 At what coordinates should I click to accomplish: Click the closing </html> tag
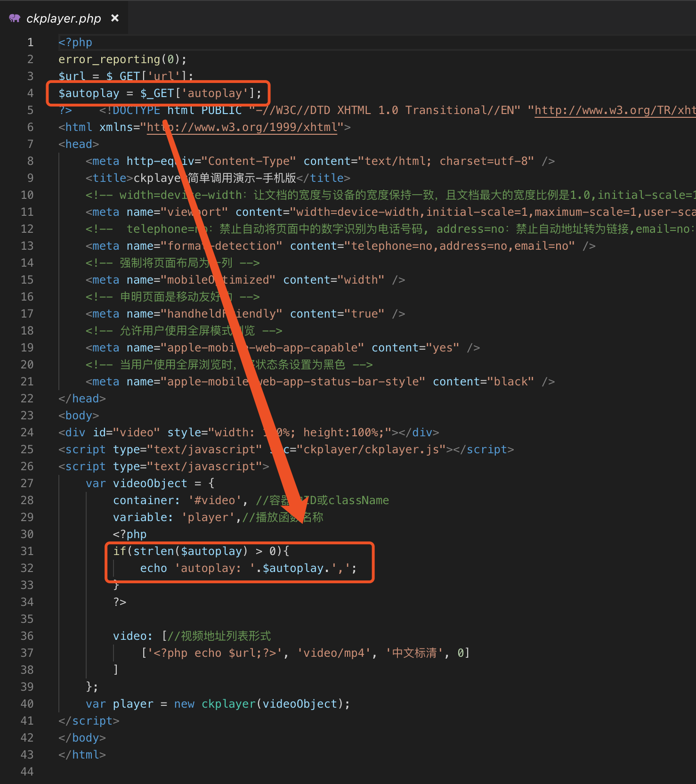82,755
